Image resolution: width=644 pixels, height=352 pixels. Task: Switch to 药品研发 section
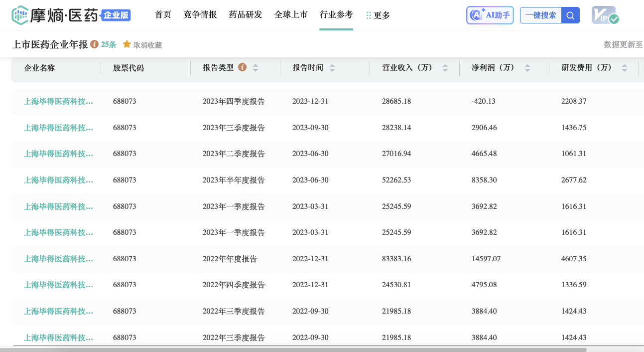[245, 14]
